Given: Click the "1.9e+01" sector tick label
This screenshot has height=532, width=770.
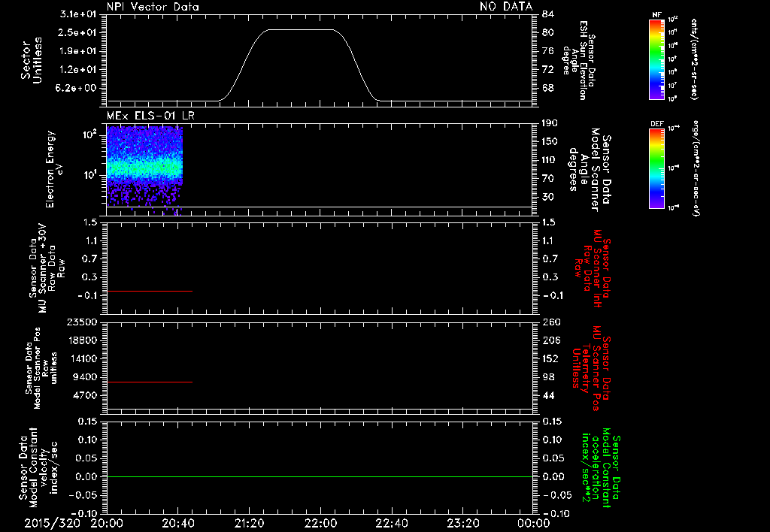Looking at the screenshot, I should tap(78, 51).
